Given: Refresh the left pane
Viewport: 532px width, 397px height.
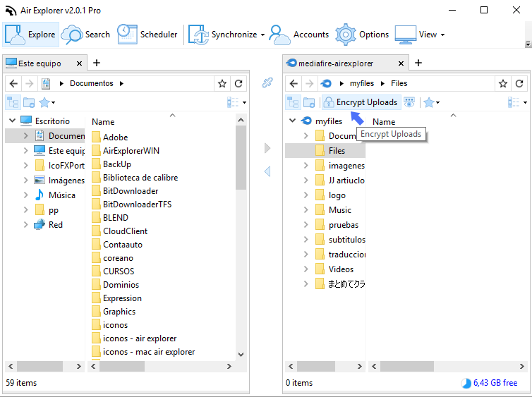Looking at the screenshot, I should click(238, 83).
